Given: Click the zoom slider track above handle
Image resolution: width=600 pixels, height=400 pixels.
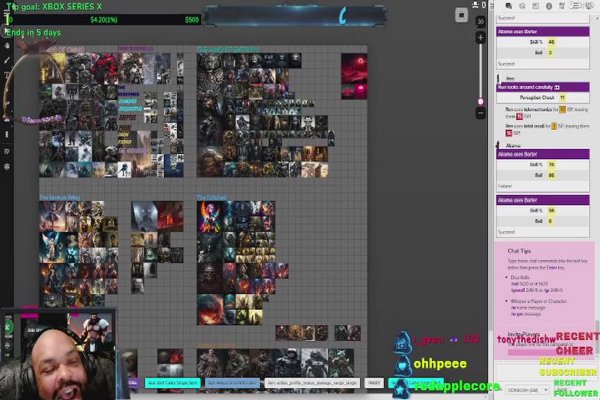Looking at the screenshot, I should pyautogui.click(x=481, y=71).
